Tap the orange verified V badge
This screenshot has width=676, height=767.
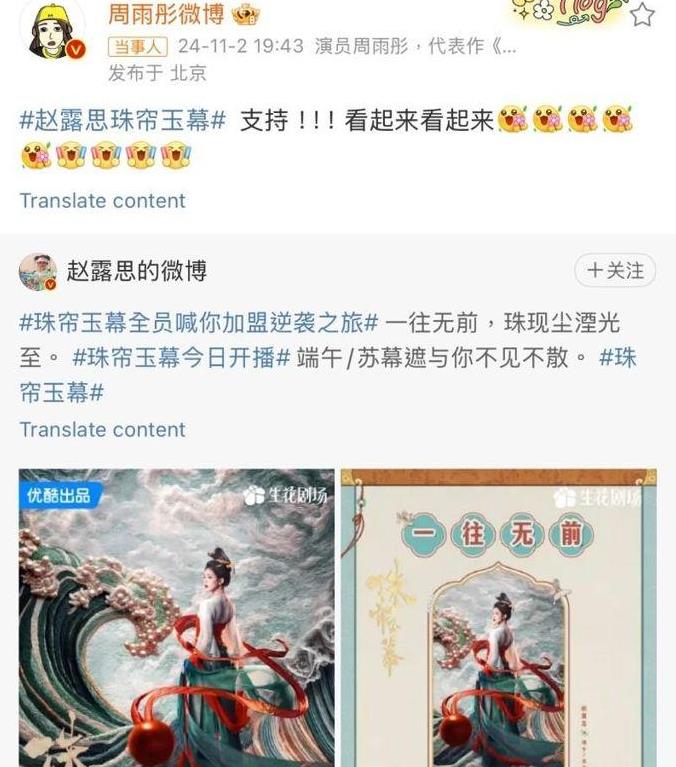pyautogui.click(x=76, y=49)
